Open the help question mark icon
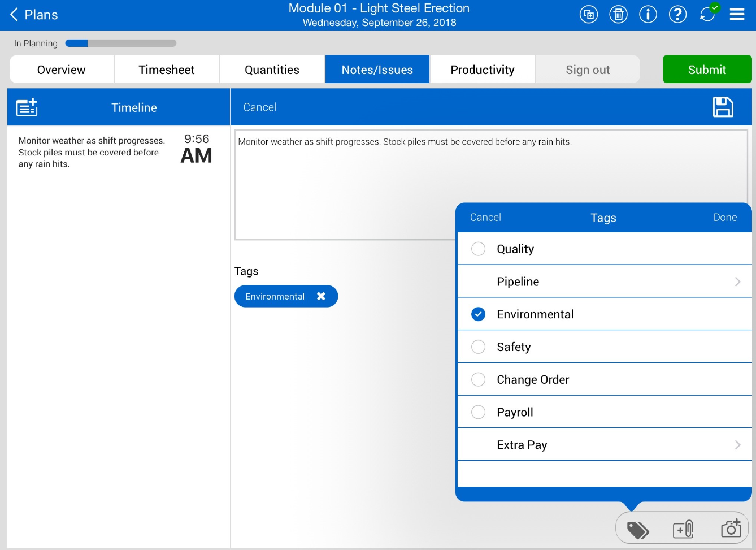 [x=677, y=15]
